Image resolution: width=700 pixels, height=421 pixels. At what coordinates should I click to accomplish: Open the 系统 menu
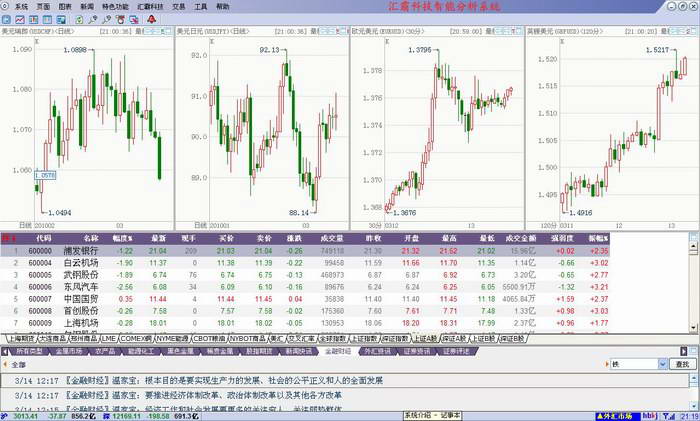point(21,7)
